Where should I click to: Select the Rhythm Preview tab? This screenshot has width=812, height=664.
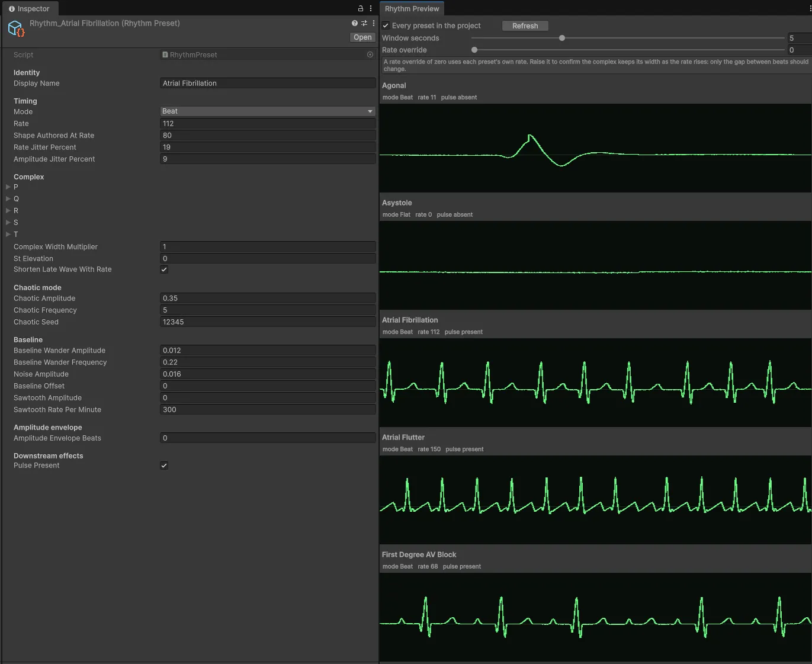(412, 8)
